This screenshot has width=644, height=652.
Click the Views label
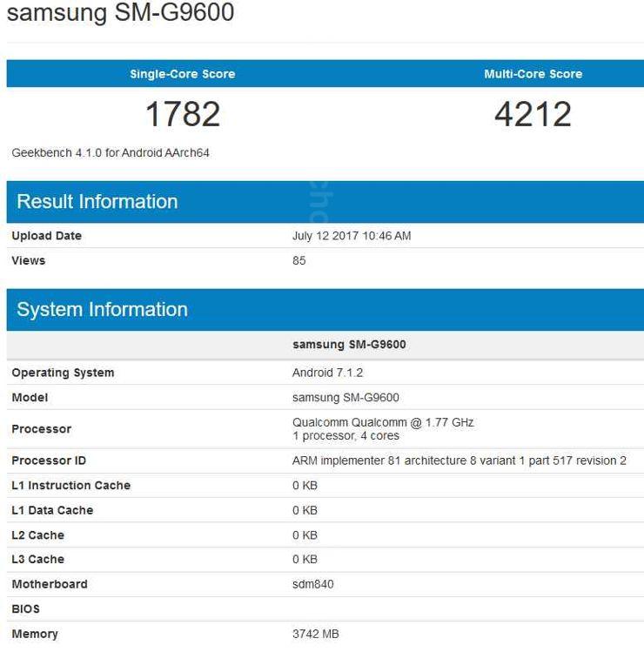tap(28, 261)
